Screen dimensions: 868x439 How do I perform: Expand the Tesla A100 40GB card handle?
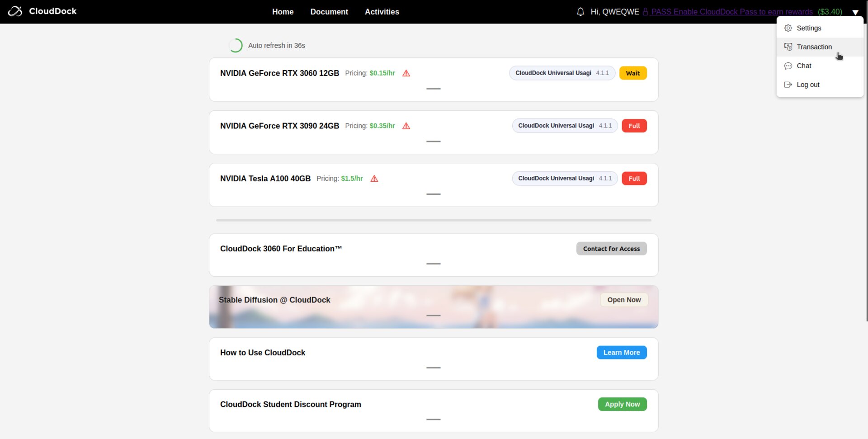point(433,194)
